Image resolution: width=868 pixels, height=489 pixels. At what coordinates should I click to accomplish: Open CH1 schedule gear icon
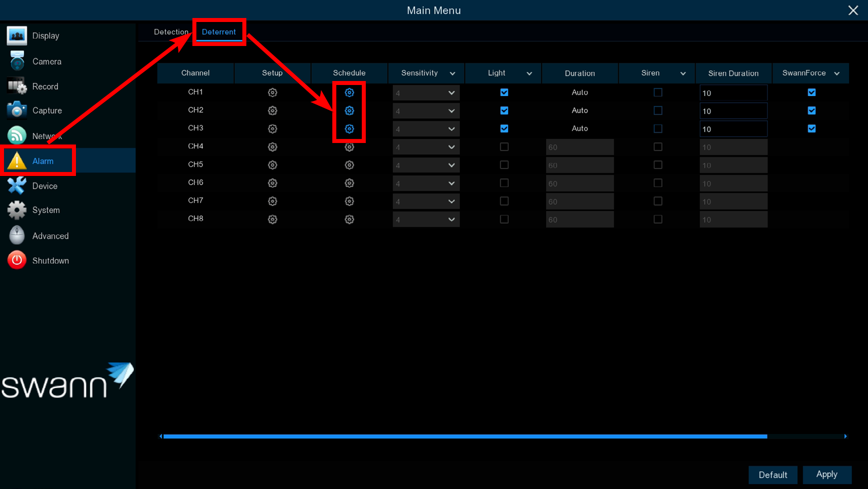(x=349, y=92)
